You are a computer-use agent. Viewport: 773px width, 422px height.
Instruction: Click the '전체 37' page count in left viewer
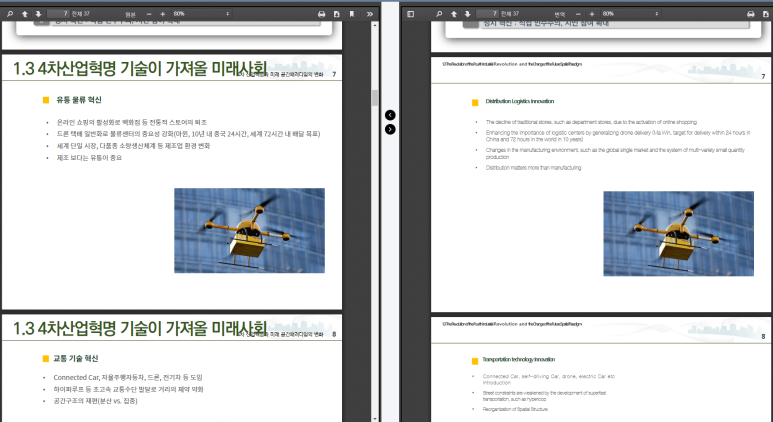(x=81, y=14)
